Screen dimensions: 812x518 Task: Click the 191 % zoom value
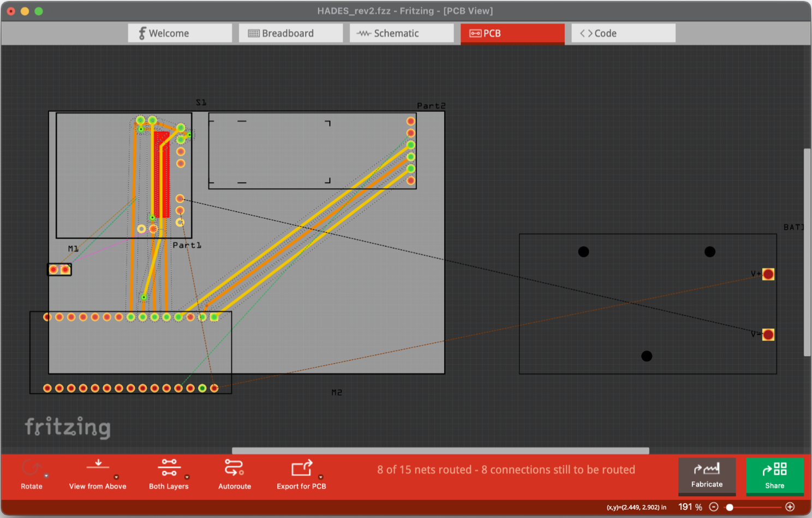(x=690, y=507)
